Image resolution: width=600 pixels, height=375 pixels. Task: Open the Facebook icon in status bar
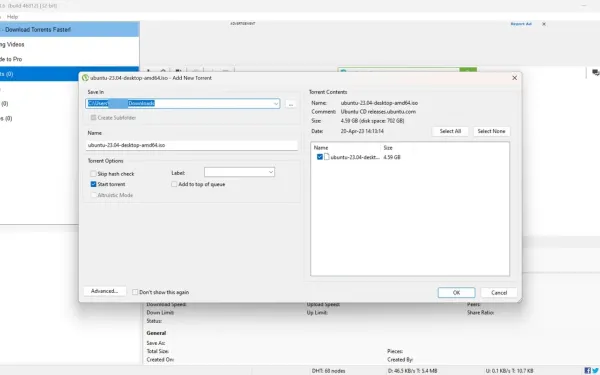click(587, 370)
